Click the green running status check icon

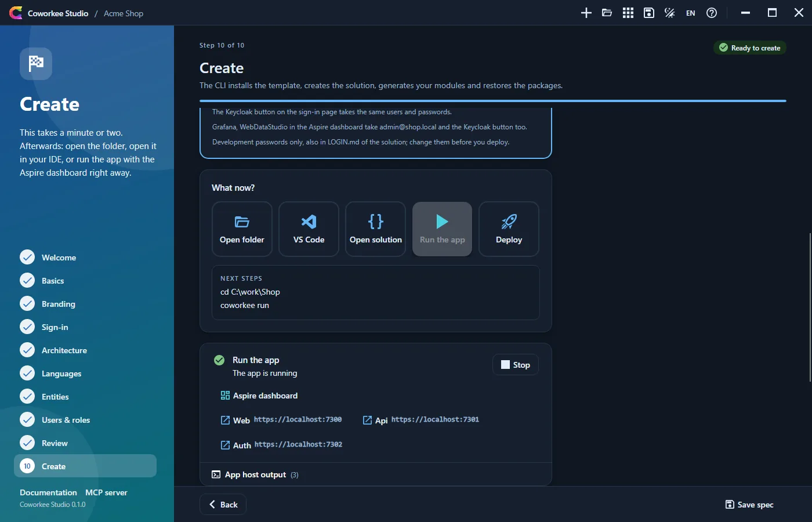(219, 360)
